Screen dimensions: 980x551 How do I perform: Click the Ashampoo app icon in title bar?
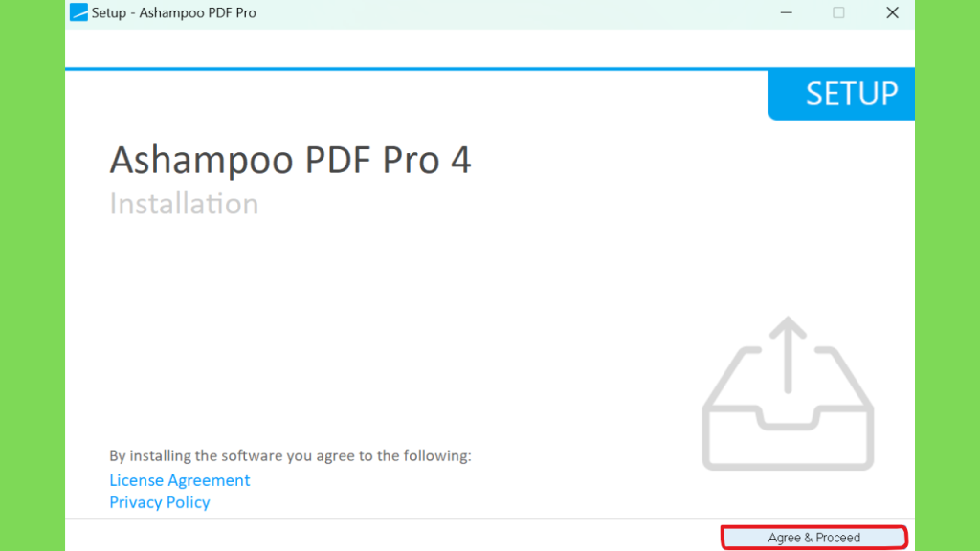click(78, 12)
